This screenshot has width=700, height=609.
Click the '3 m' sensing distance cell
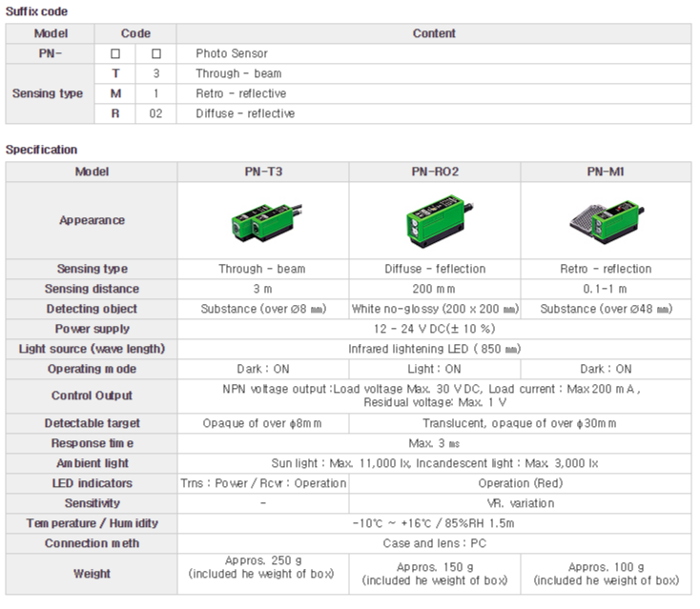click(263, 289)
